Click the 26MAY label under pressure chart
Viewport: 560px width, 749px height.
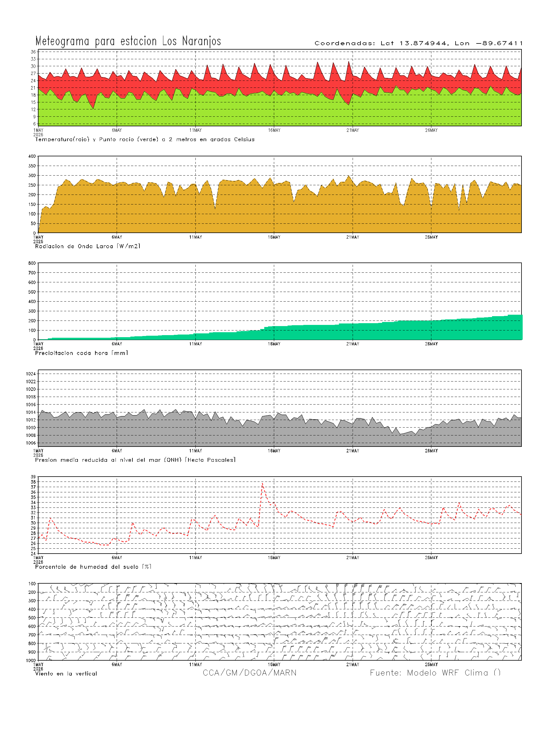pos(431,451)
